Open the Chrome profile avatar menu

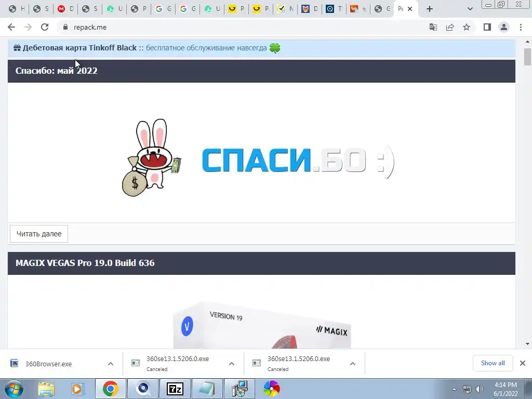point(504,27)
